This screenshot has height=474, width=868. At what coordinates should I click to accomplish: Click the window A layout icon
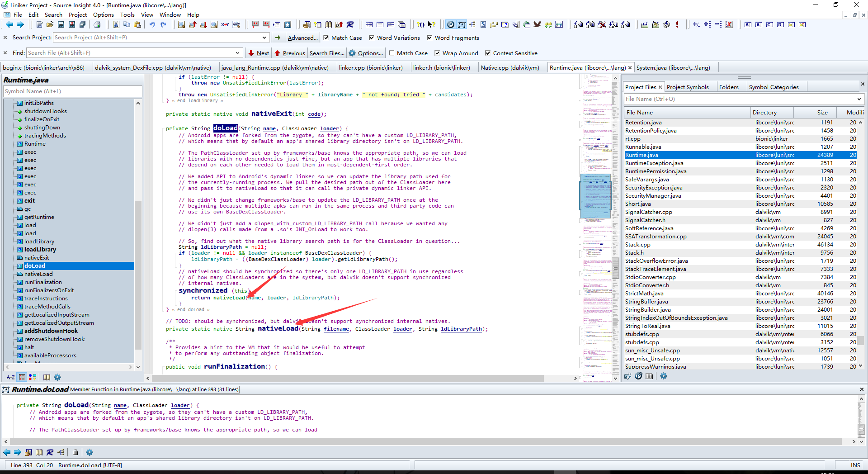tap(748, 24)
